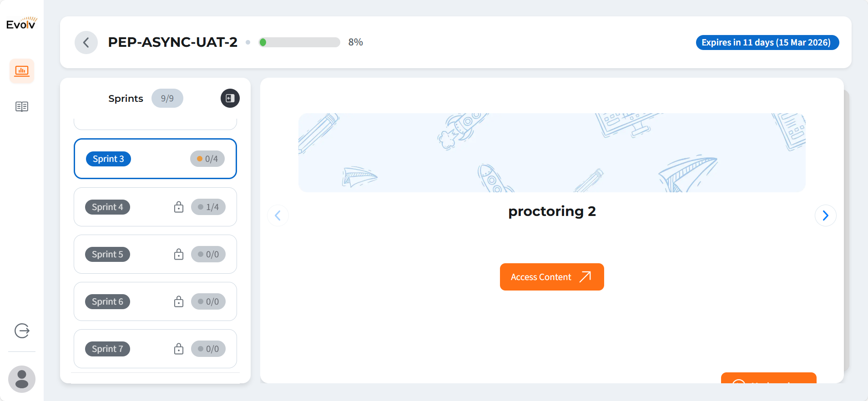868x401 pixels.
Task: Click the Access Content button
Action: point(551,277)
